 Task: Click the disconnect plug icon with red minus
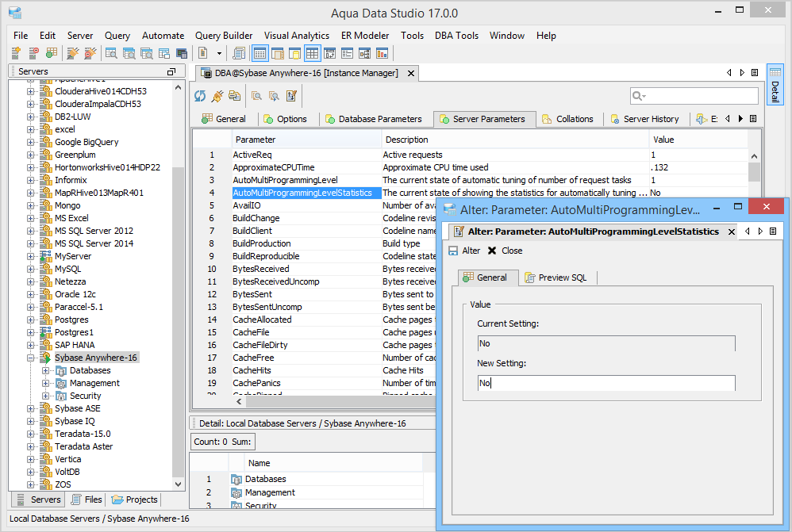[90, 53]
